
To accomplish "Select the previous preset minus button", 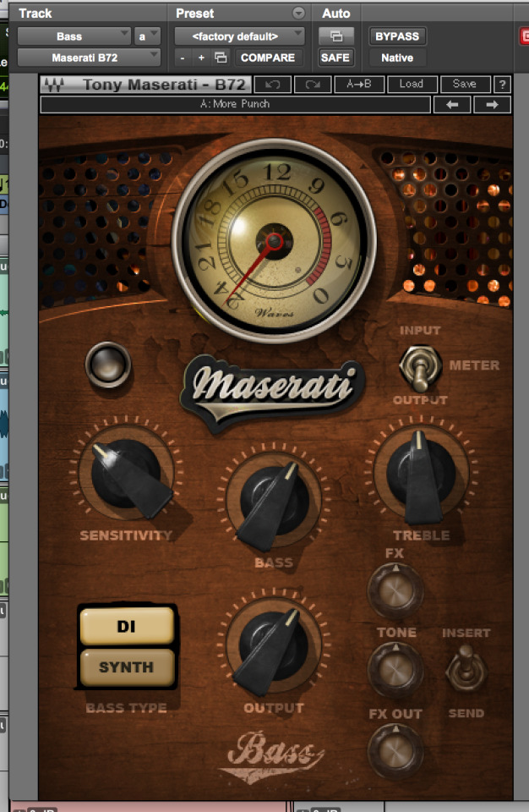I will coord(183,58).
